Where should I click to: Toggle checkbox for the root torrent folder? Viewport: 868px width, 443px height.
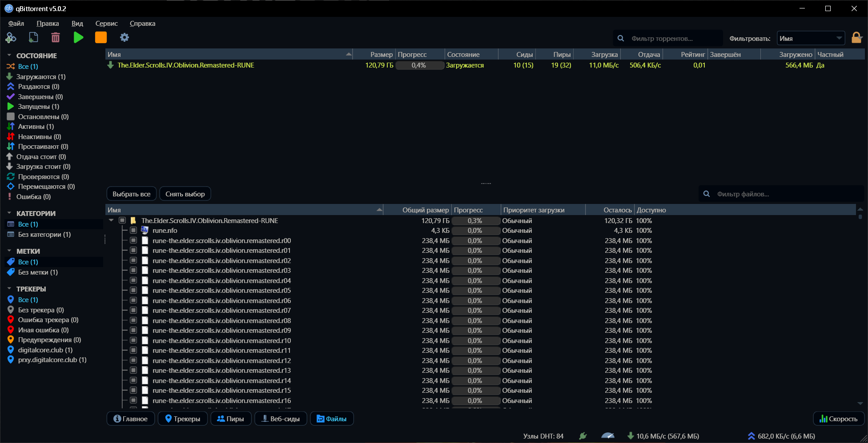pos(122,220)
